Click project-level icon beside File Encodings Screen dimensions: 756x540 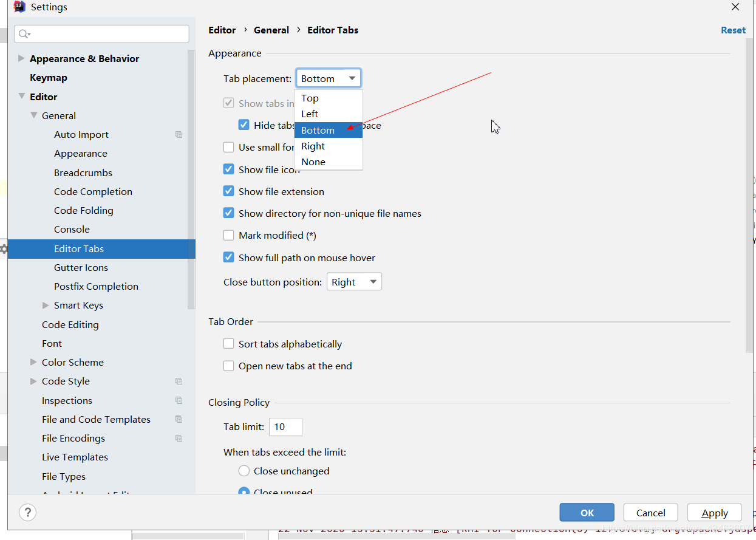pyautogui.click(x=179, y=438)
